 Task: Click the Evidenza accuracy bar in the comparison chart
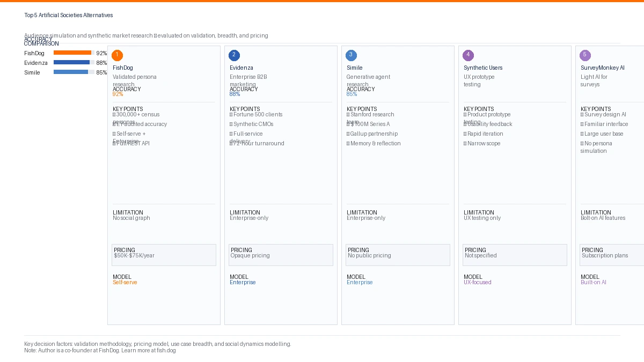[x=74, y=62]
